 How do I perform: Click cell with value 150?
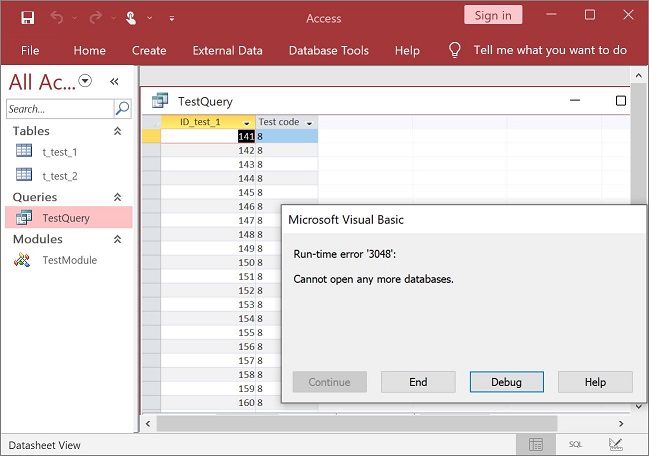[208, 262]
